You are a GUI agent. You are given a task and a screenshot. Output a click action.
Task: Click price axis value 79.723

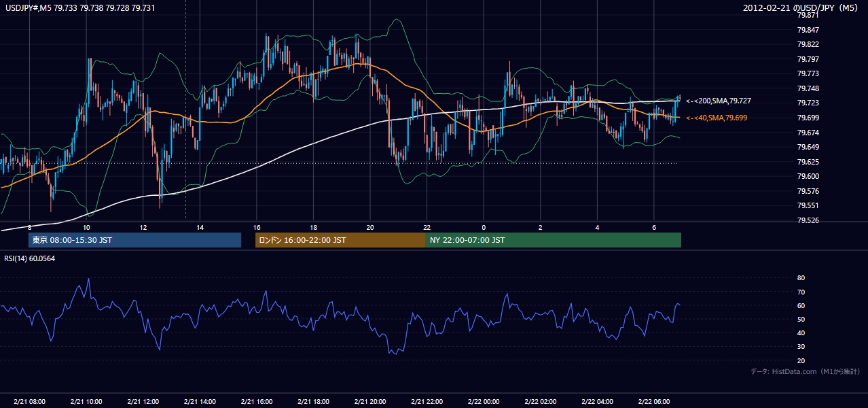(808, 103)
